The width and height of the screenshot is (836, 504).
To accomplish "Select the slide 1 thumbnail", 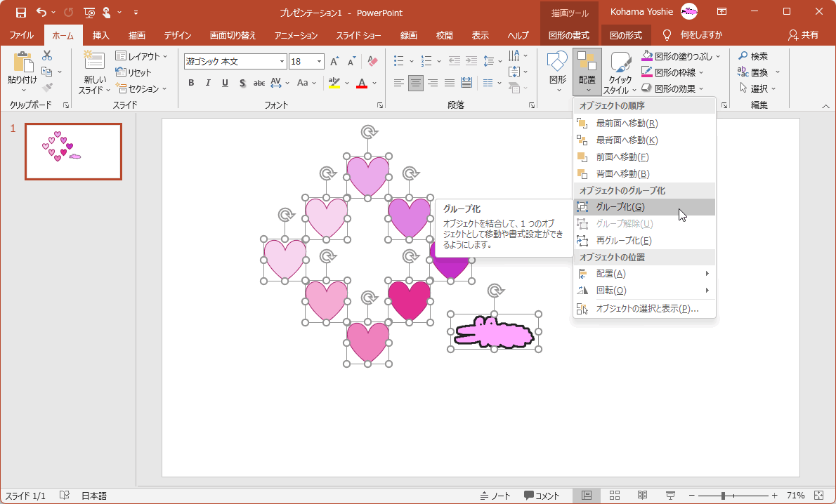I will coord(73,152).
